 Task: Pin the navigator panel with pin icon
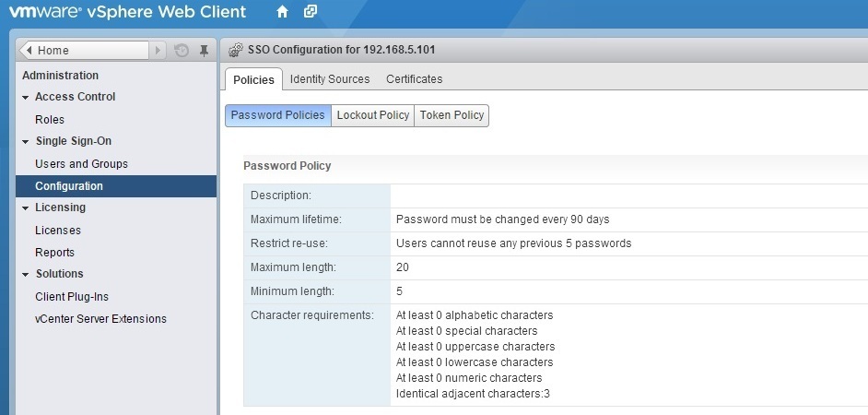point(204,51)
